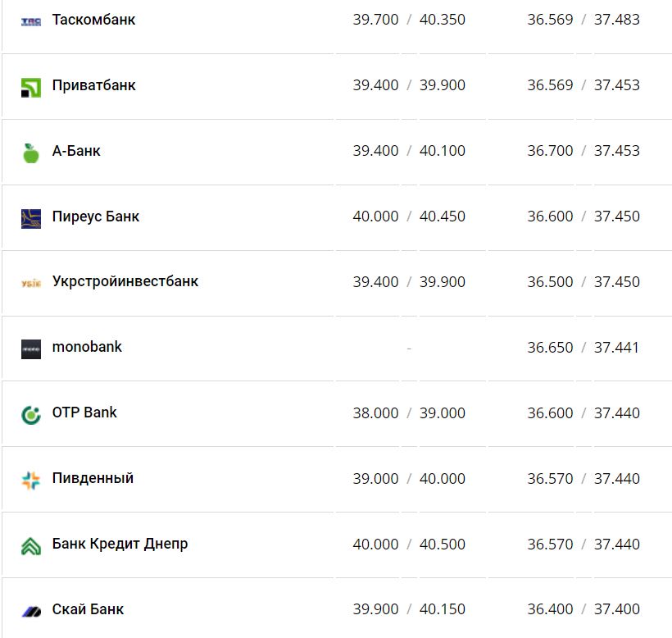Click the green OTP Bank logo
The width and height of the screenshot is (672, 638).
pos(31,414)
